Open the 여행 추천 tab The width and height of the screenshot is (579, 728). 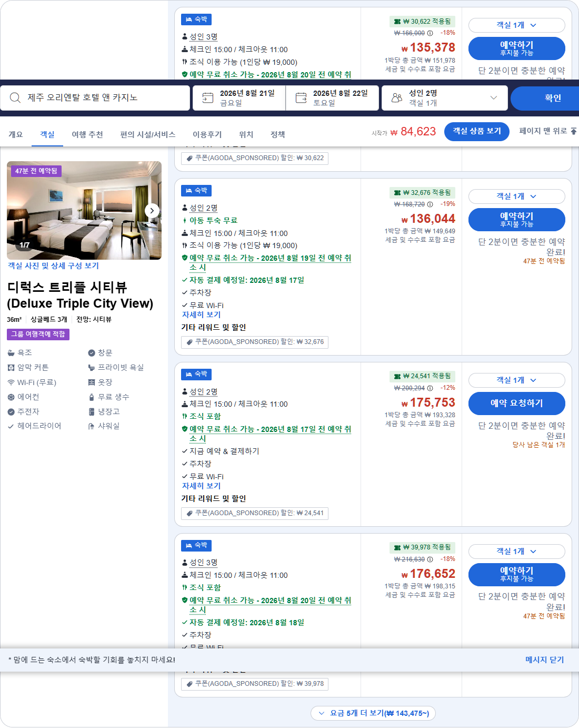coord(87,135)
